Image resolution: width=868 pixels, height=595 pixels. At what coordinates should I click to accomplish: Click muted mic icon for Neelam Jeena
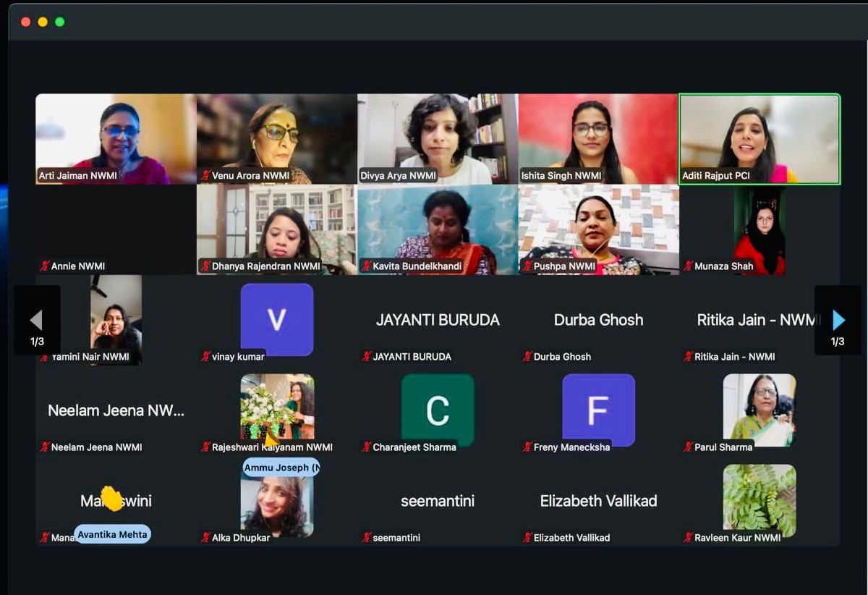coord(45,447)
